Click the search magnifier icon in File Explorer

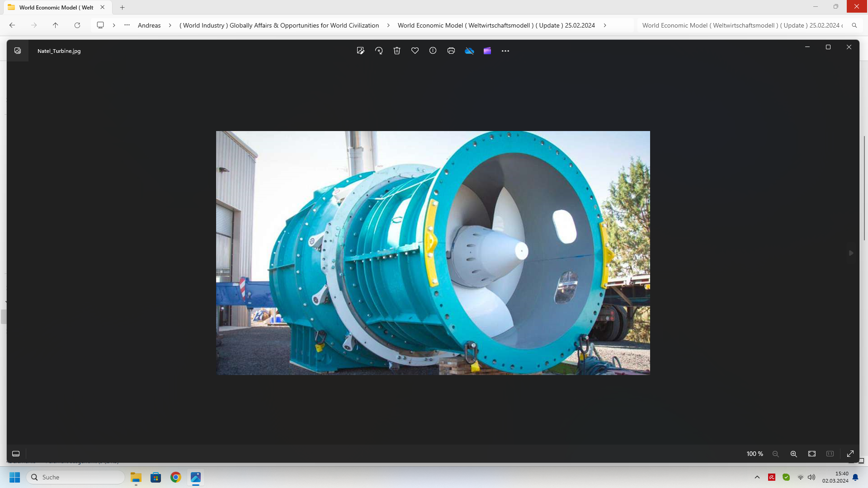click(854, 25)
